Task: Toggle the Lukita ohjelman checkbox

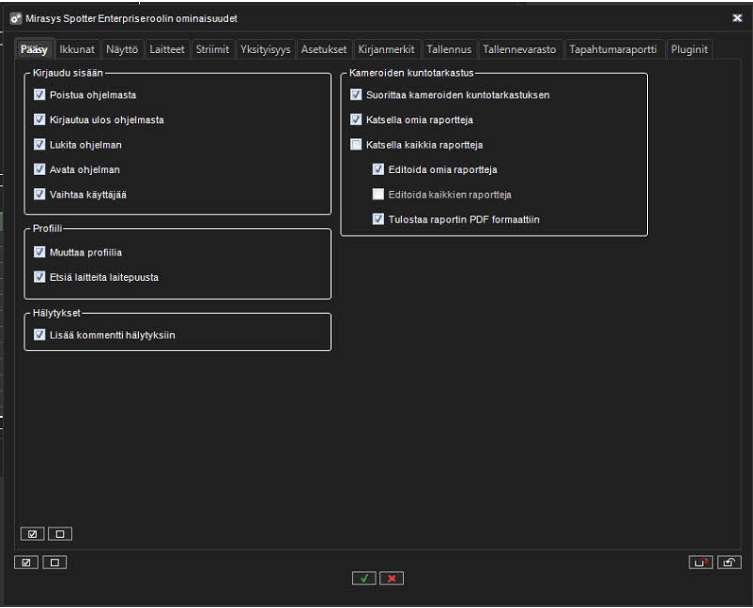Action: [x=40, y=144]
